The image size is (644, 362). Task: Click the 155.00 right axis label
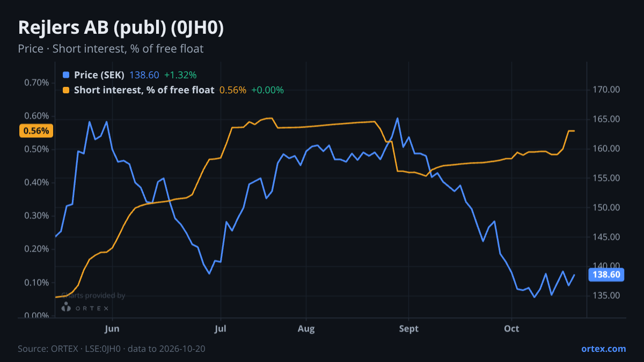606,178
